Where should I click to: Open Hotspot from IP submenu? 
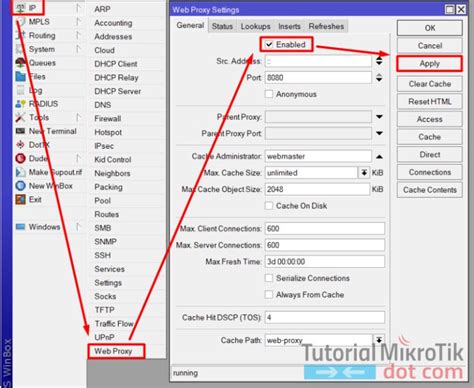[x=108, y=132]
